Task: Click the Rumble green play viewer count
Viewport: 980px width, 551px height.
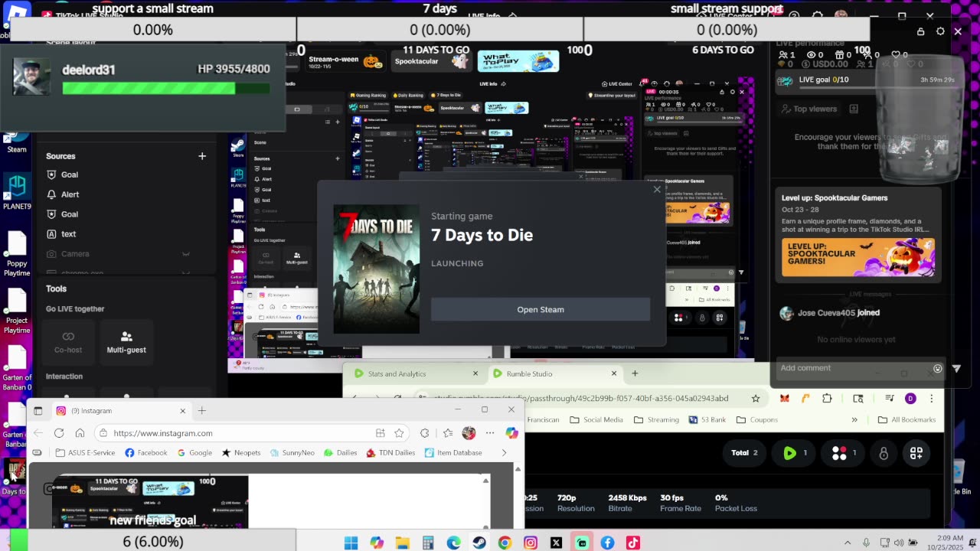Action: 795,453
